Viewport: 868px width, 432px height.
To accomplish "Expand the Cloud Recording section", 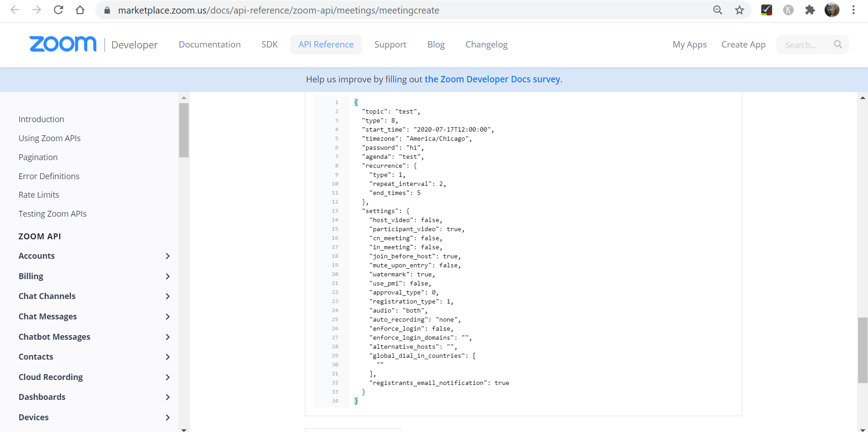I will click(x=168, y=377).
